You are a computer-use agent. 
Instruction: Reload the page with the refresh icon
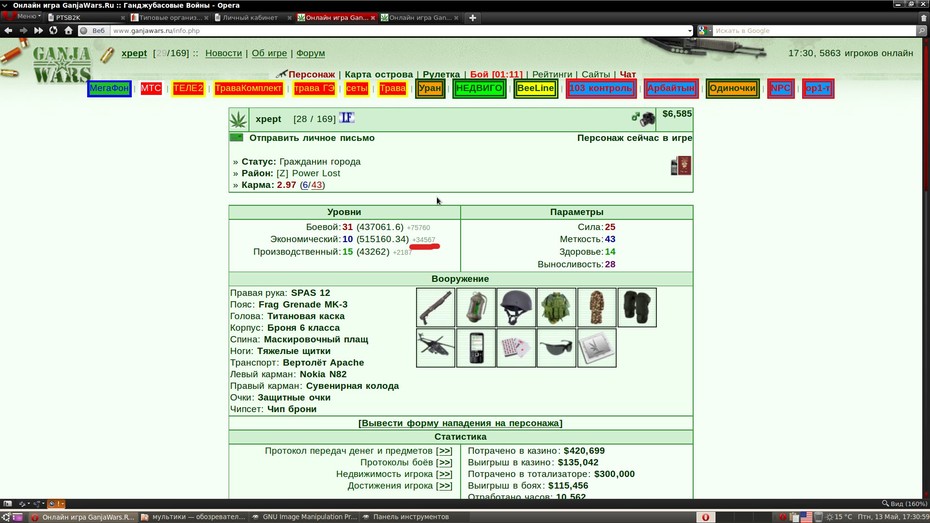click(x=53, y=30)
